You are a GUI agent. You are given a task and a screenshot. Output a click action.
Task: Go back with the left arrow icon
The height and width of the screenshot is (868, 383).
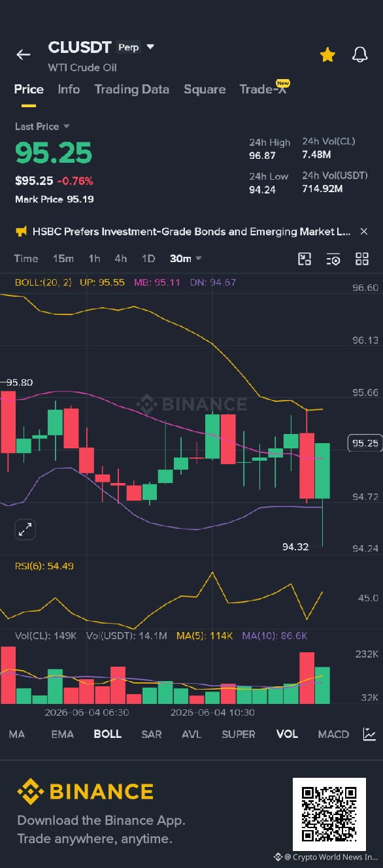coord(24,55)
